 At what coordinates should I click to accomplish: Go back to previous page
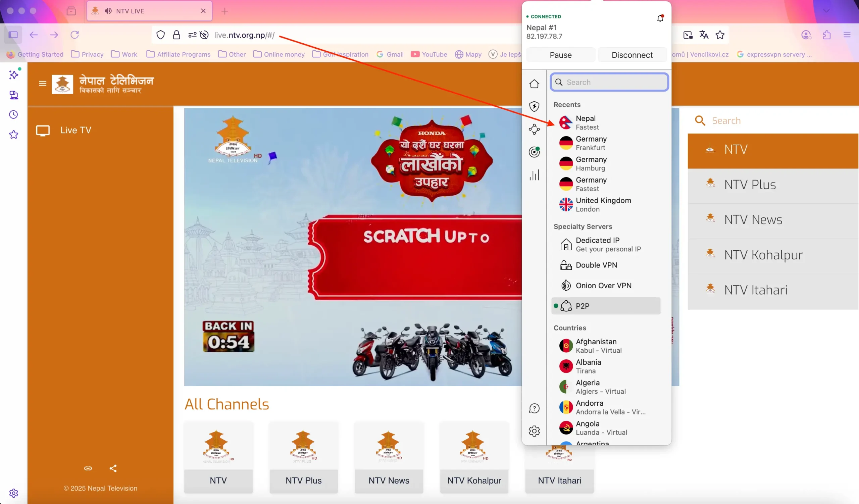[x=34, y=35]
